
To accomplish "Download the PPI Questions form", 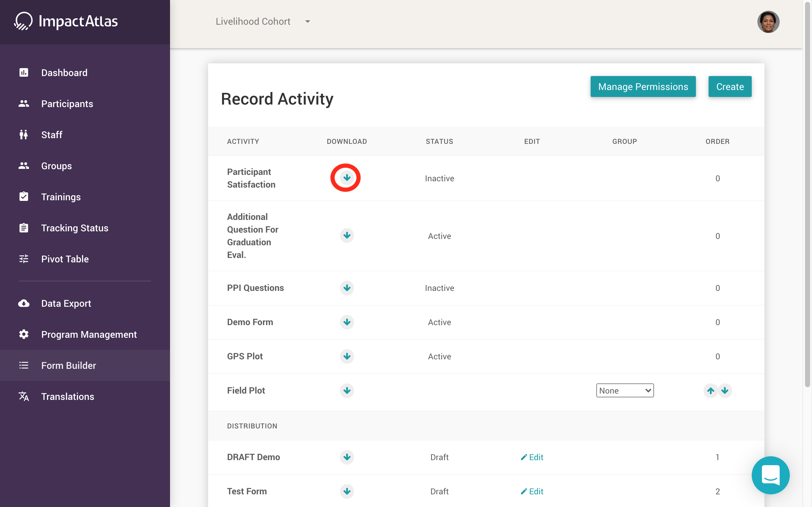I will click(x=347, y=288).
